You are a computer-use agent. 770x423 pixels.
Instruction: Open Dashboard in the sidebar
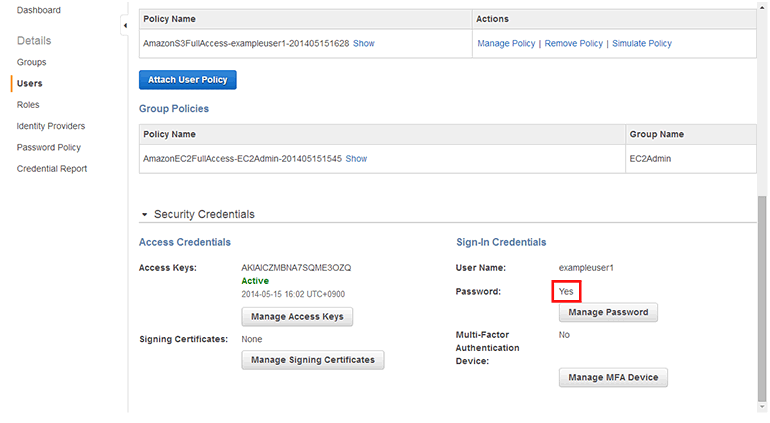tap(38, 10)
